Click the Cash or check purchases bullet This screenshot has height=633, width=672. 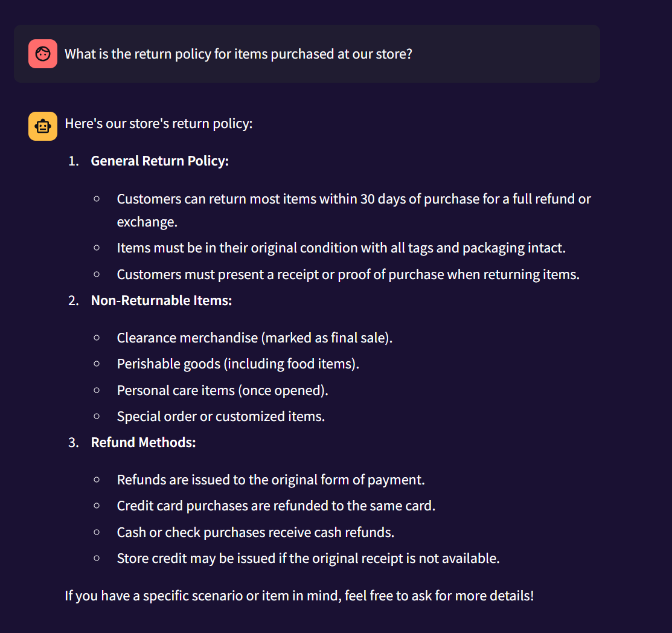pyautogui.click(x=255, y=532)
